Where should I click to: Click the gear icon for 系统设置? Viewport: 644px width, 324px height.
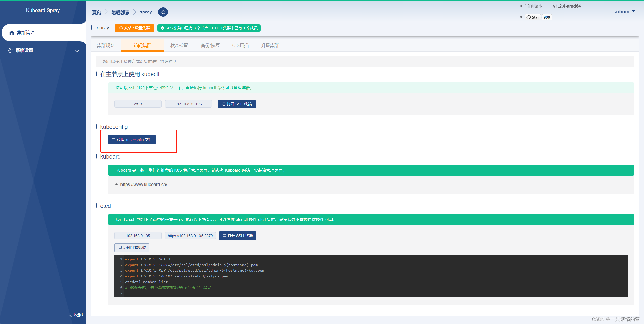click(x=10, y=50)
